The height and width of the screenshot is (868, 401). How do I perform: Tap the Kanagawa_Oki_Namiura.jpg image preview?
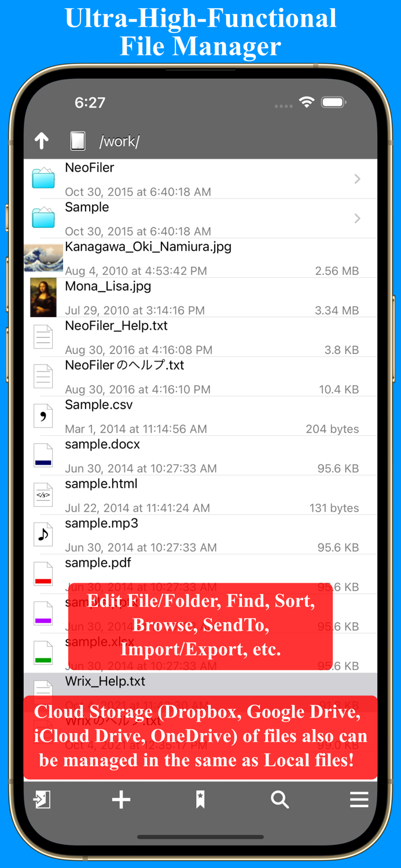[x=43, y=258]
